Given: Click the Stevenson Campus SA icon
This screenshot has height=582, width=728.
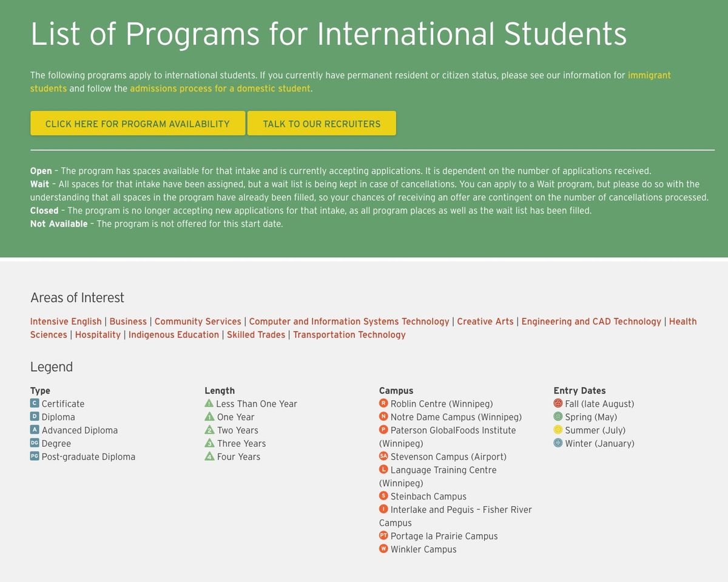Looking at the screenshot, I should (383, 457).
